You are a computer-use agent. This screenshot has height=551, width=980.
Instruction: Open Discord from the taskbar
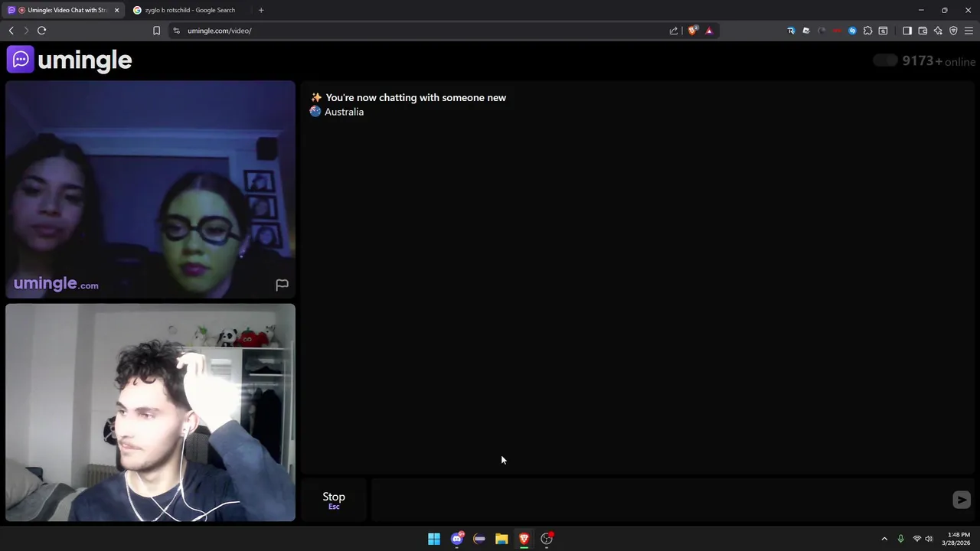tap(457, 539)
